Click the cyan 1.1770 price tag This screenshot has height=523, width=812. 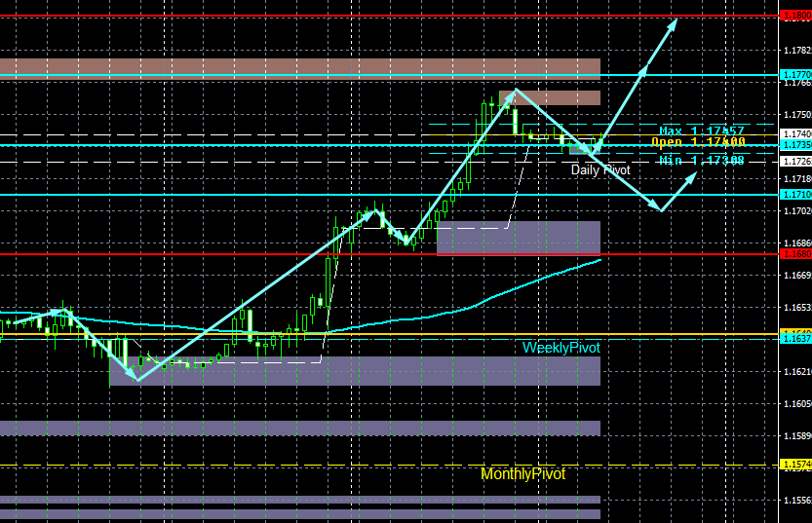(x=796, y=74)
